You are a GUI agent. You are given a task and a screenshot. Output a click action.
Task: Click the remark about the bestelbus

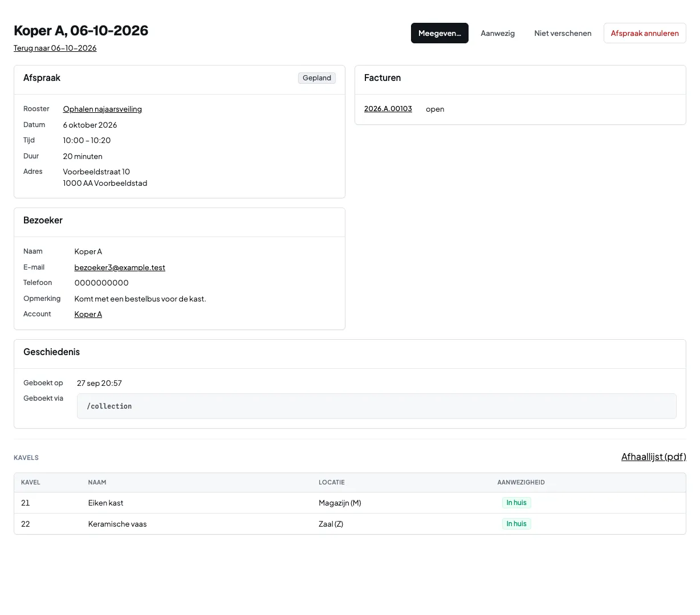[140, 299]
